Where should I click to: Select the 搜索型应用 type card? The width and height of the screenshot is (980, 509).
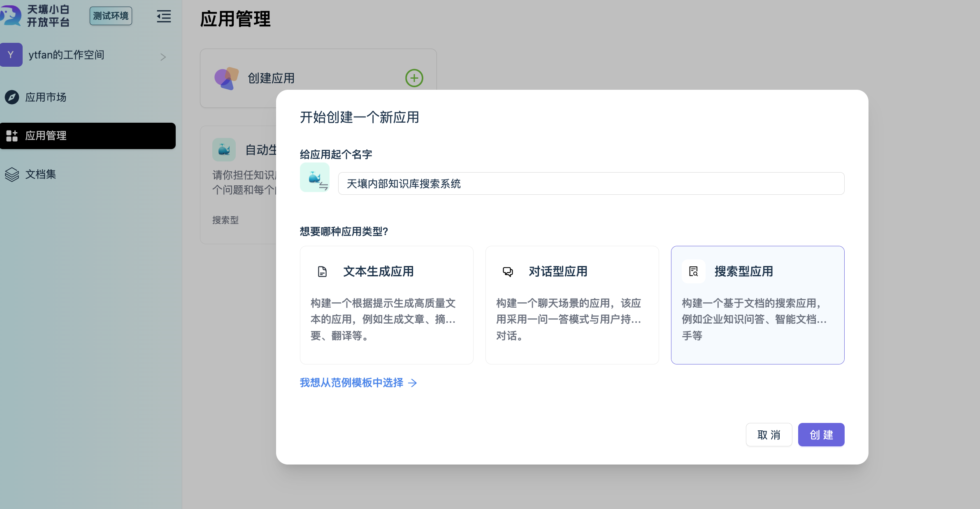[758, 305]
